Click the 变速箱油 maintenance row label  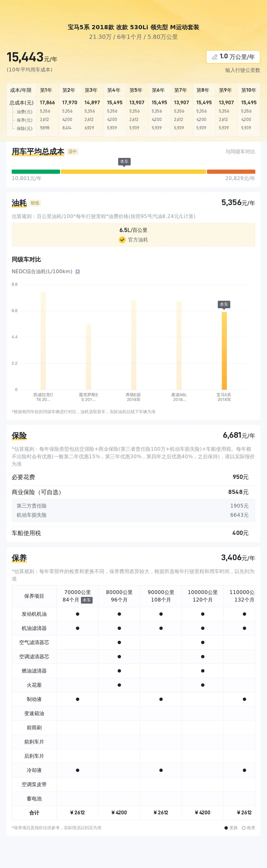(x=34, y=713)
